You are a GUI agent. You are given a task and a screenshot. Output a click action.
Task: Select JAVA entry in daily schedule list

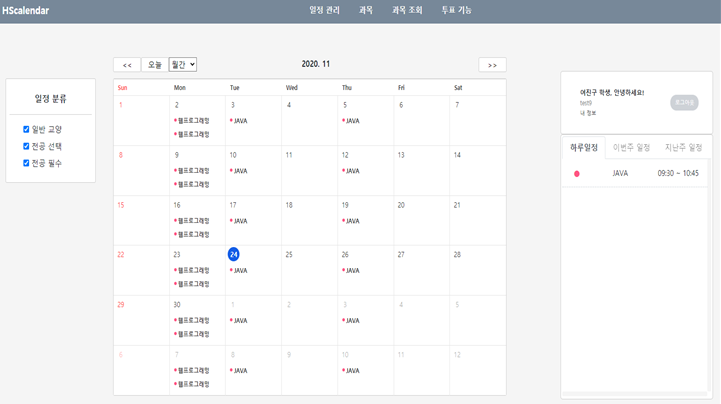620,173
